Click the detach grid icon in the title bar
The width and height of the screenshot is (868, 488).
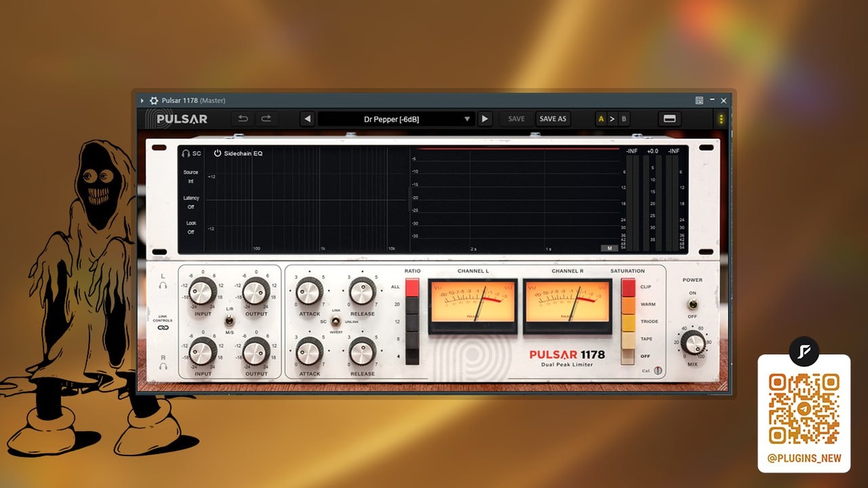tap(699, 100)
